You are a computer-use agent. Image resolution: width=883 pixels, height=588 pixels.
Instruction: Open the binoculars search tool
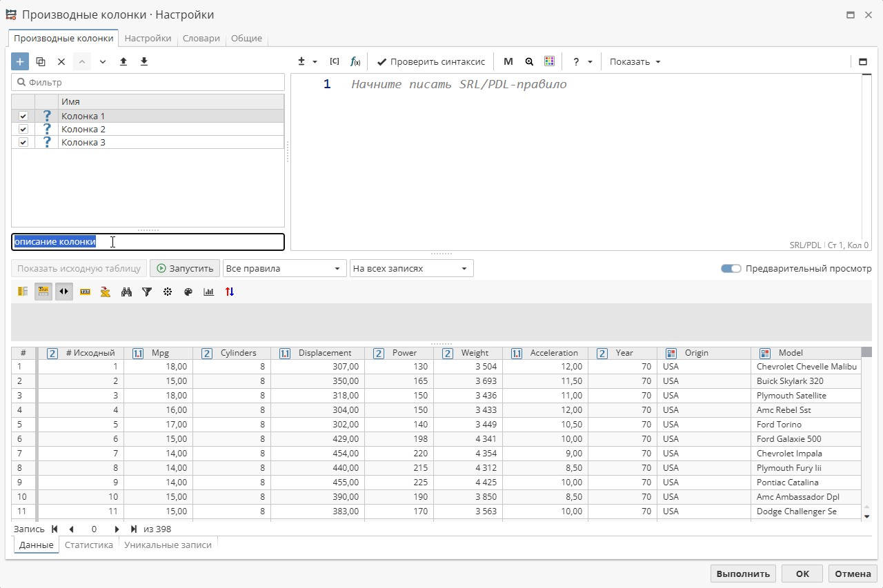tap(126, 292)
